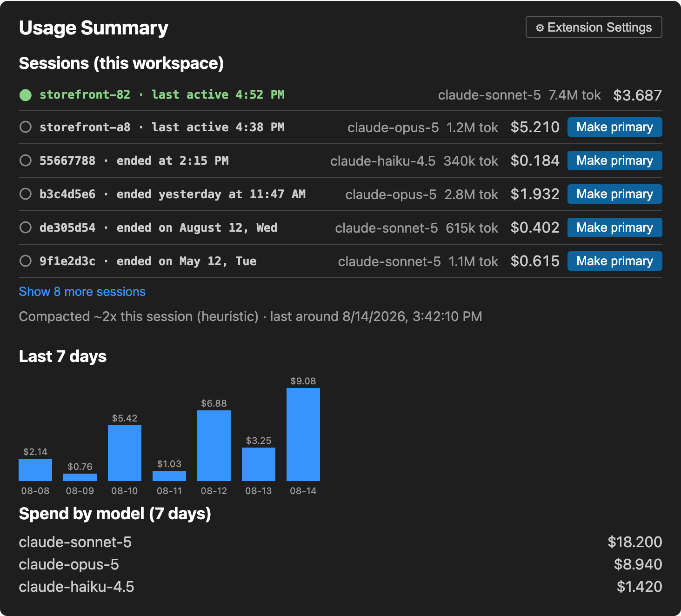681x616 pixels.
Task: Click the $0.76 bar label
Action: (80, 467)
